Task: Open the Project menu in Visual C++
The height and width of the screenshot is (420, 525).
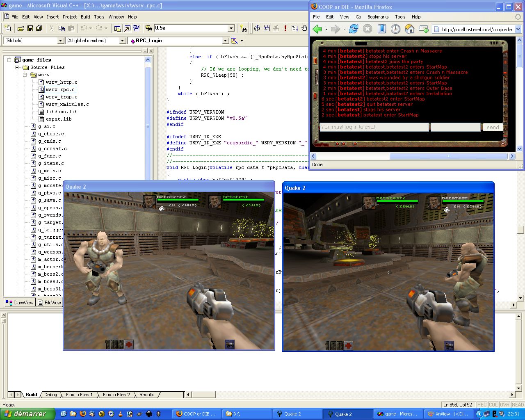Action: coord(70,17)
